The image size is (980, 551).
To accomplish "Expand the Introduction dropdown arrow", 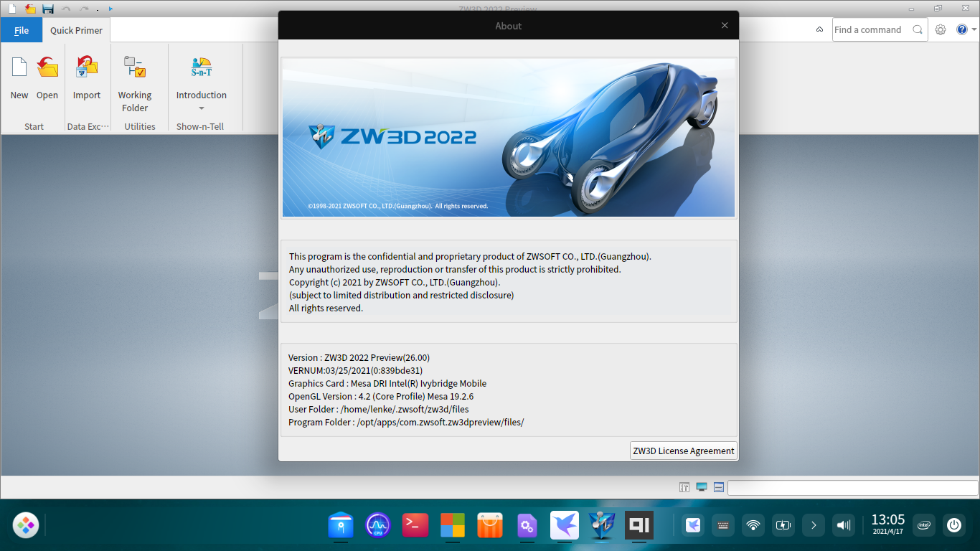I will [202, 108].
